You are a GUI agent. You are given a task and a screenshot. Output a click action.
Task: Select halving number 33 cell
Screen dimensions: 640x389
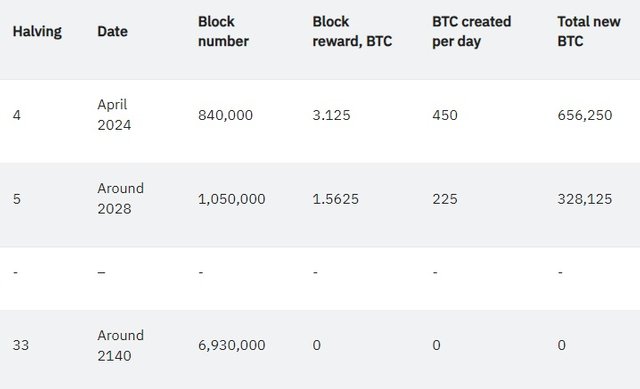21,345
